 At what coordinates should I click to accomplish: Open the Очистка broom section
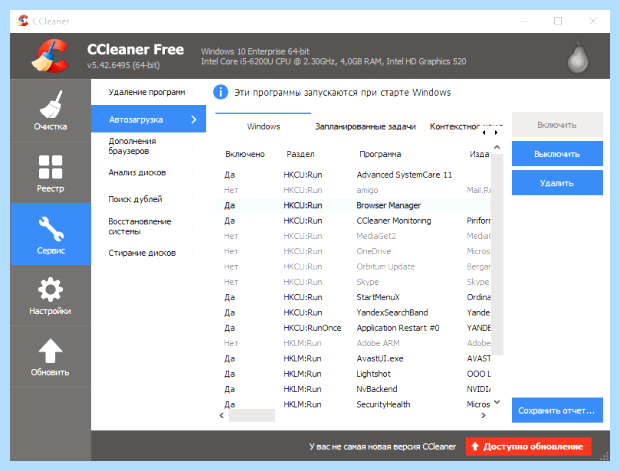pyautogui.click(x=50, y=110)
